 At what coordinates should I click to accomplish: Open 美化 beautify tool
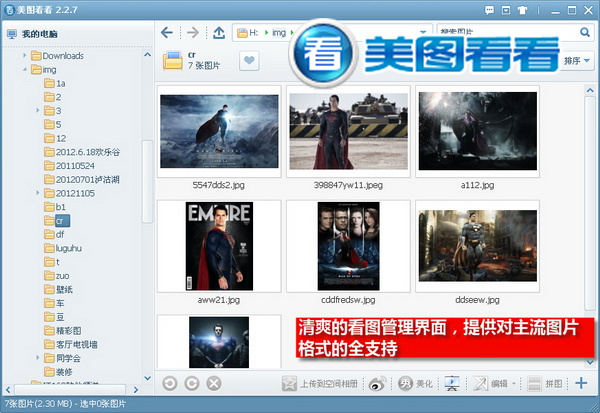[x=416, y=384]
